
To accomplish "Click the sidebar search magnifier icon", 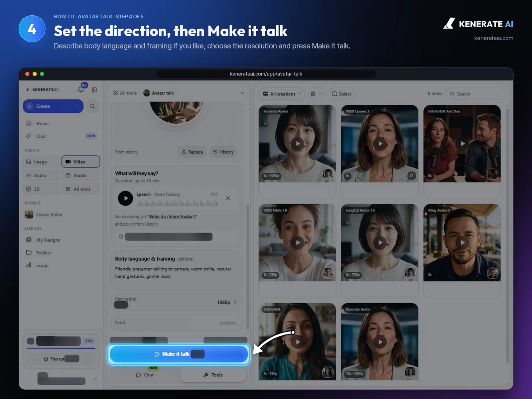I will (x=92, y=106).
